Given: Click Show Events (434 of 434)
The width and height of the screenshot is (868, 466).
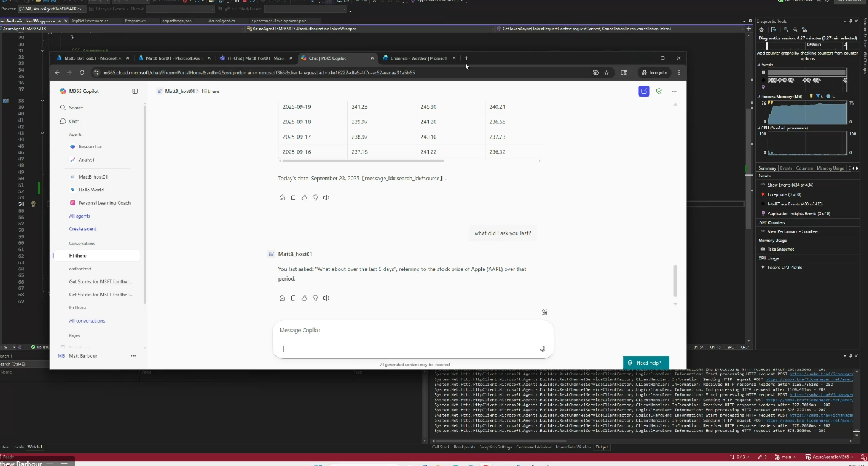Looking at the screenshot, I should (x=790, y=185).
